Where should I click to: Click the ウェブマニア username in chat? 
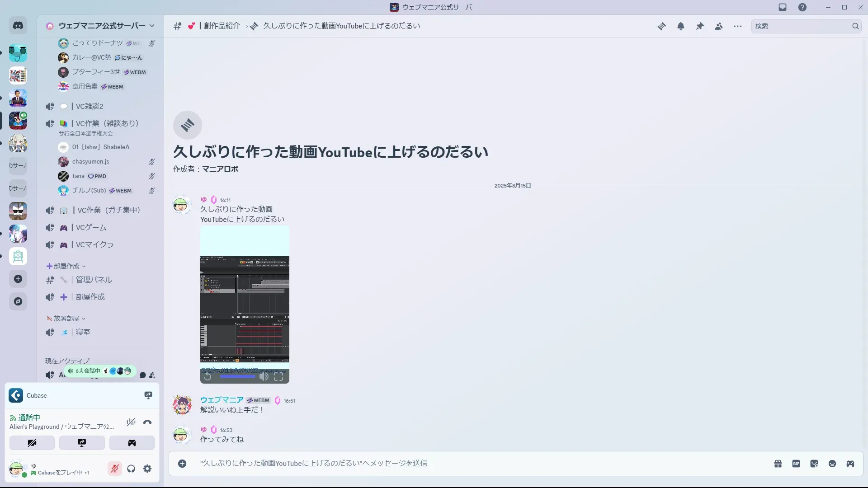pos(222,400)
